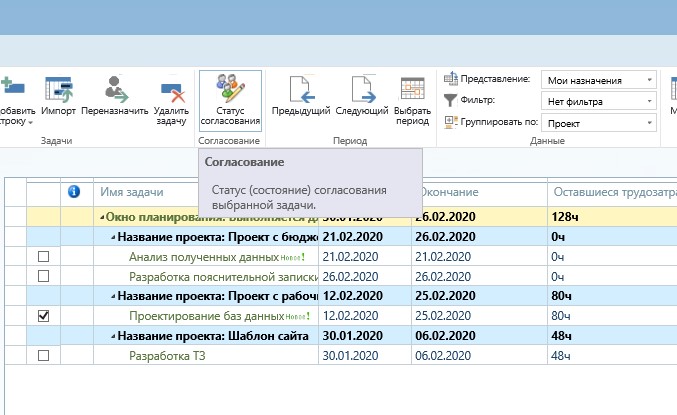This screenshot has height=415, width=677.
Task: Open the Представление dropdown (Мои назначения)
Action: pyautogui.click(x=598, y=80)
